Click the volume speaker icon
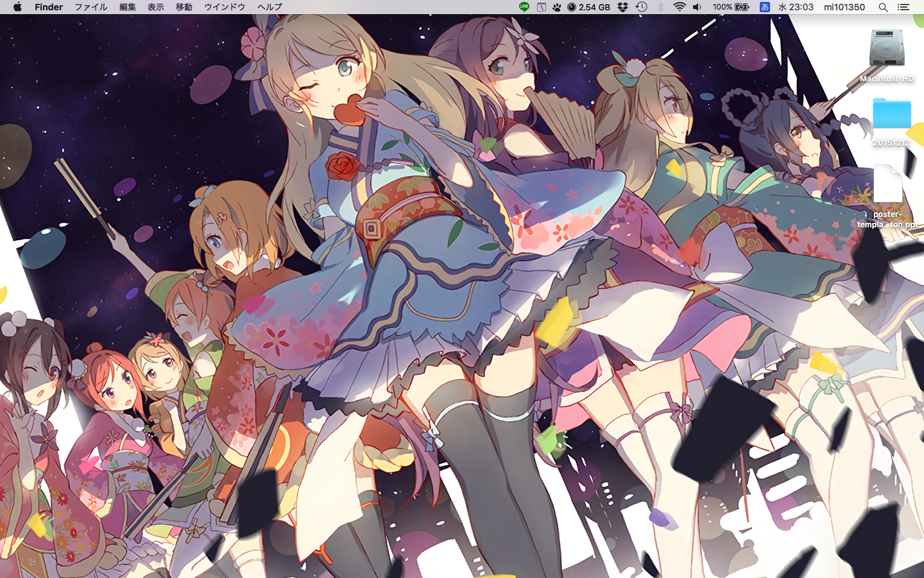The width and height of the screenshot is (924, 578). [x=697, y=7]
